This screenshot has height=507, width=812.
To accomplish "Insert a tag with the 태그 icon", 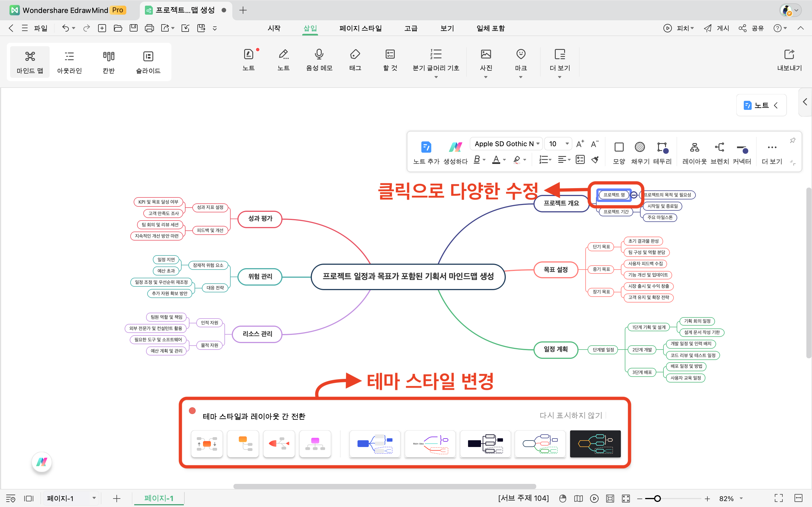I will (355, 54).
